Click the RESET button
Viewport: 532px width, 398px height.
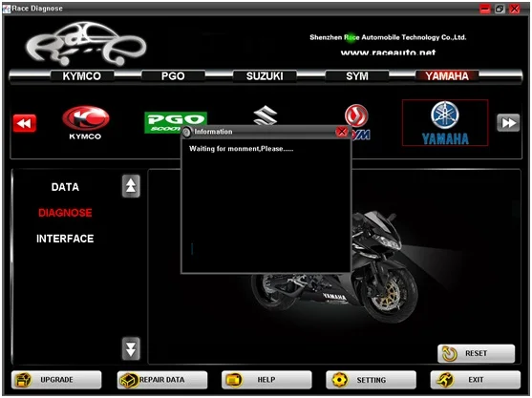point(476,353)
